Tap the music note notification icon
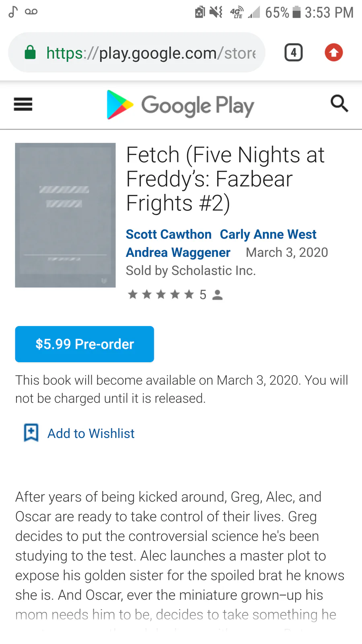This screenshot has width=362, height=644. [x=13, y=12]
